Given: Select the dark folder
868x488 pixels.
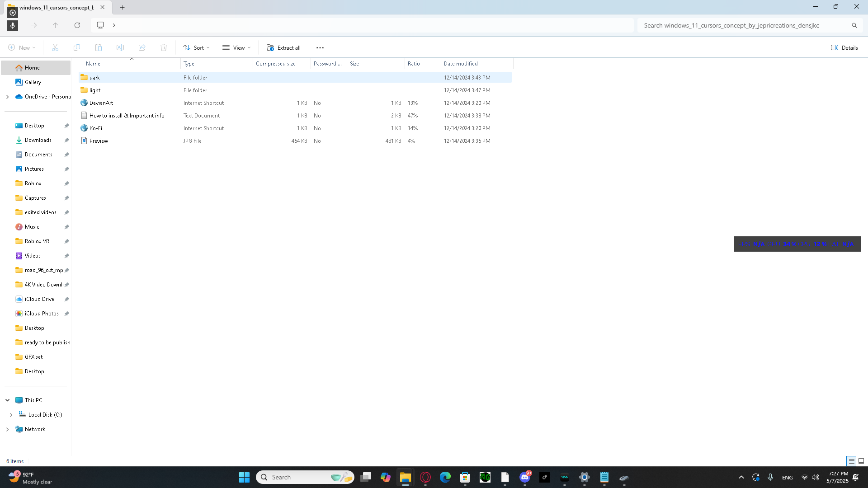Looking at the screenshot, I should [x=94, y=78].
